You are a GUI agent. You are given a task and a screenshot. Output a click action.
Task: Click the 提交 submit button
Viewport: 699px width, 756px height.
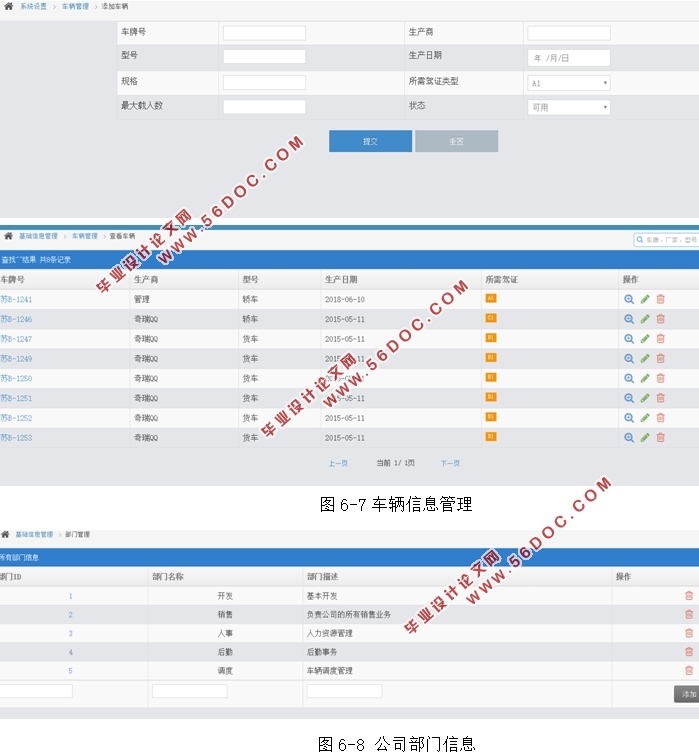click(x=370, y=141)
